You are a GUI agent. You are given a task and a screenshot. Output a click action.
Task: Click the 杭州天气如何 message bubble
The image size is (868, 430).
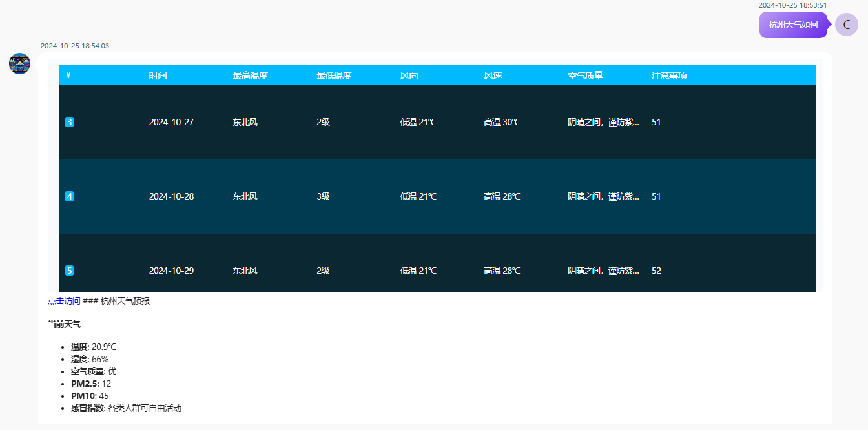[x=792, y=25]
